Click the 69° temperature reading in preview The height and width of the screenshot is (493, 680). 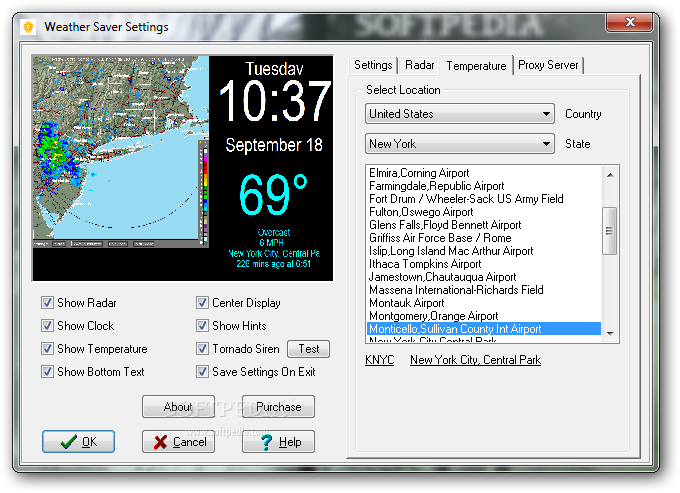273,195
